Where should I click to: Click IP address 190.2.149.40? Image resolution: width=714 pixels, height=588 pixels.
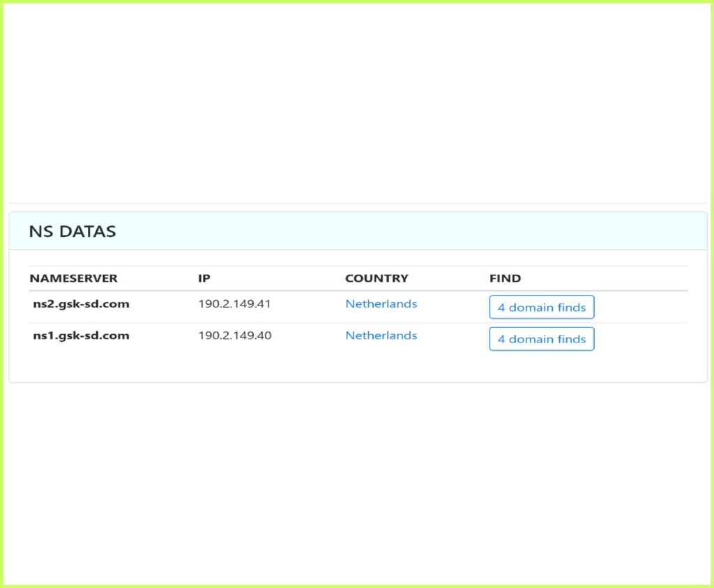[x=234, y=336]
